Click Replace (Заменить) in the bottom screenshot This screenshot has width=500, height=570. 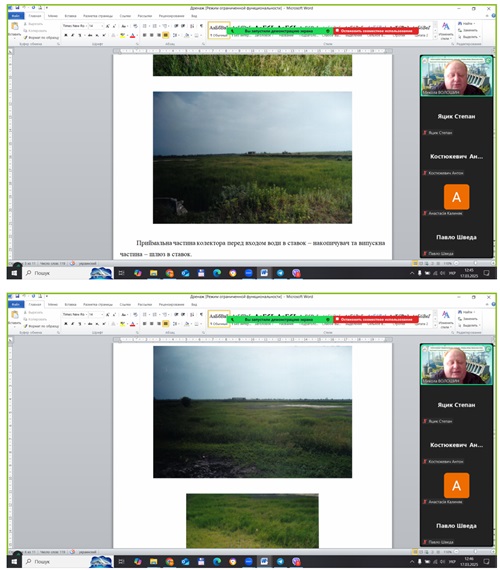[x=468, y=319]
